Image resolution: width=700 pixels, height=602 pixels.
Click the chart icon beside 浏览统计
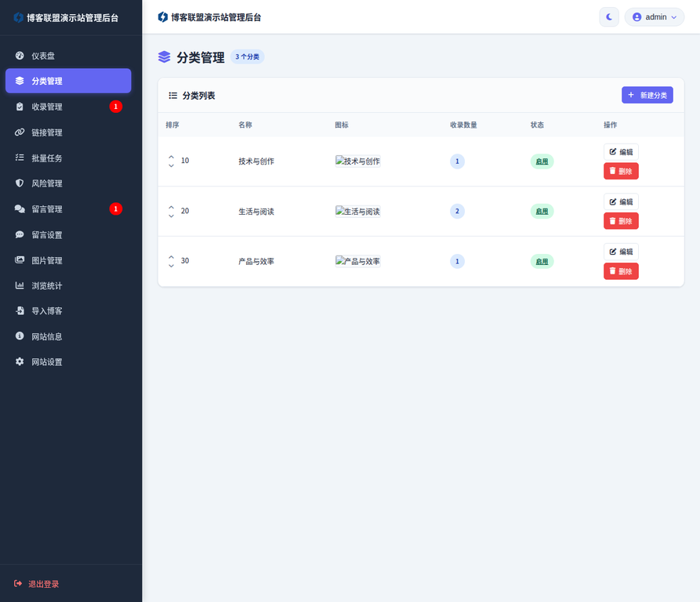(x=20, y=285)
